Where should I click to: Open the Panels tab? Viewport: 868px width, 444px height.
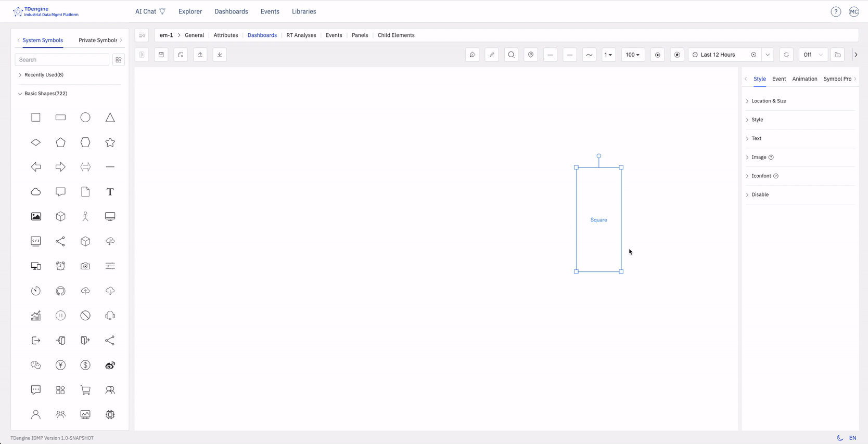point(360,35)
